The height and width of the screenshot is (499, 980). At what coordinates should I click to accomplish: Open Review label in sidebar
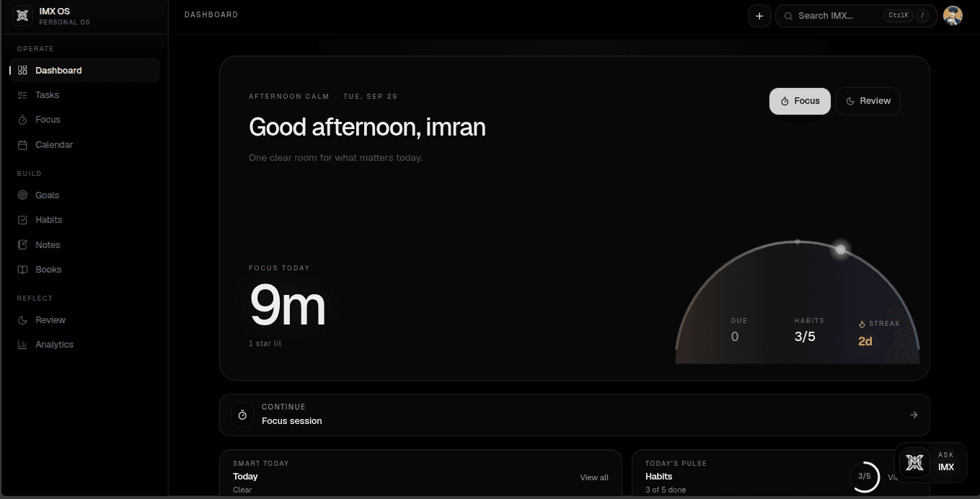50,320
